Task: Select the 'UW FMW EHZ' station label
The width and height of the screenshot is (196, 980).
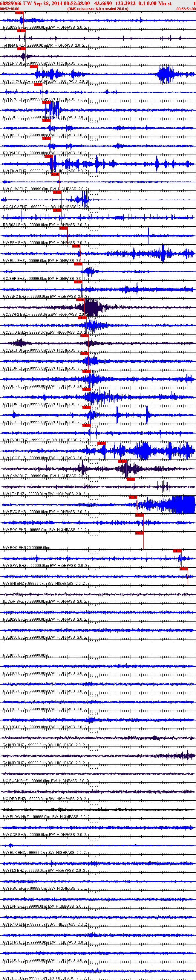Action: [x=15, y=171]
